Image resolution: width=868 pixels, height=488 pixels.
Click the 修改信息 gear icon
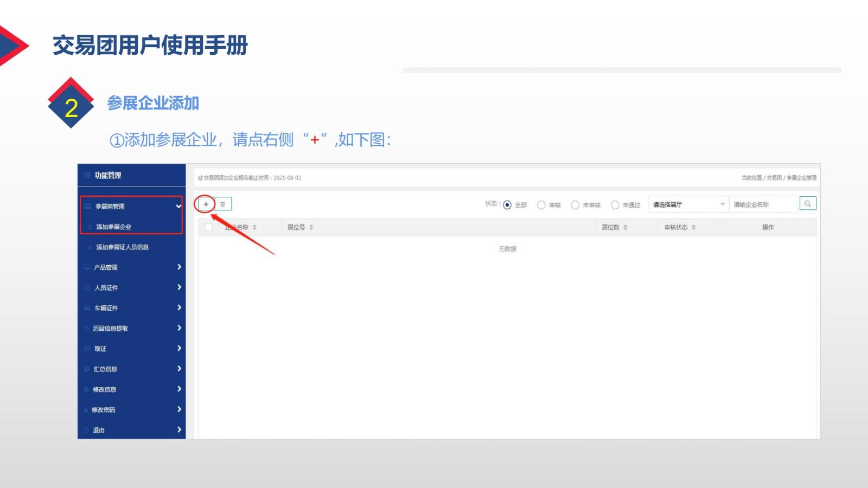[x=87, y=389]
